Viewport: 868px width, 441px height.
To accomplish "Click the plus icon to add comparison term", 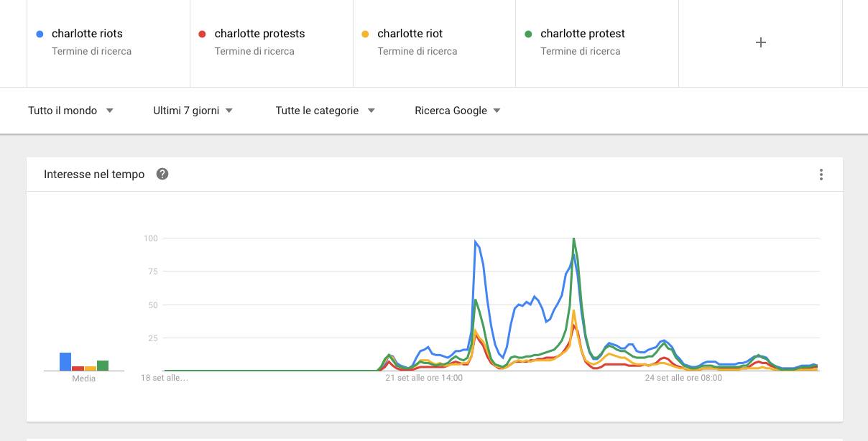I will 760,42.
